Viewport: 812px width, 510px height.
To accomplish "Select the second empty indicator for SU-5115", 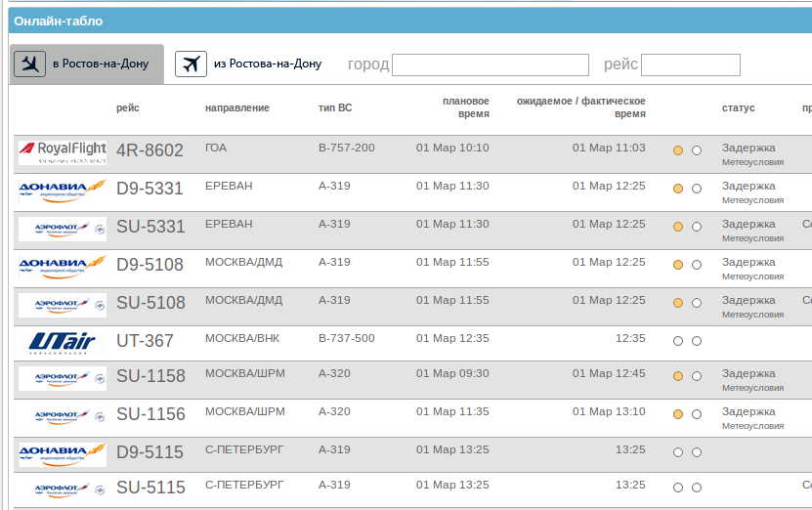I will click(x=697, y=488).
